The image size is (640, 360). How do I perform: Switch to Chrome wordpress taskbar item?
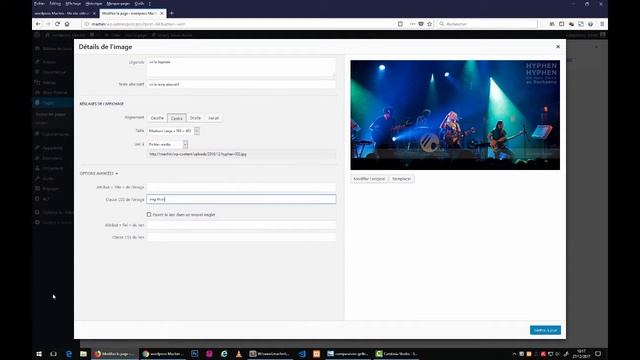163,354
